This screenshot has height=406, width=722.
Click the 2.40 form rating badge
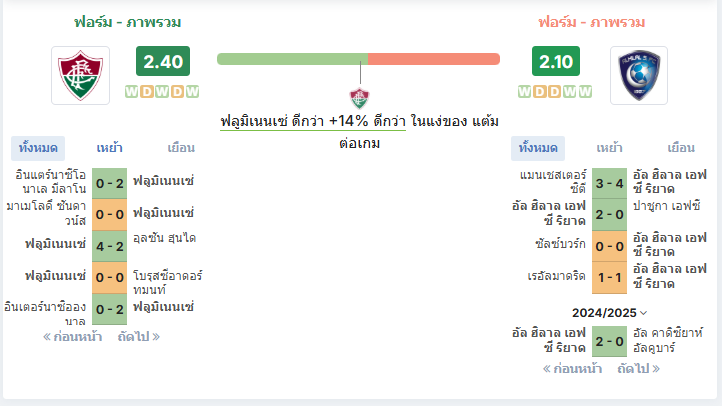tap(163, 61)
